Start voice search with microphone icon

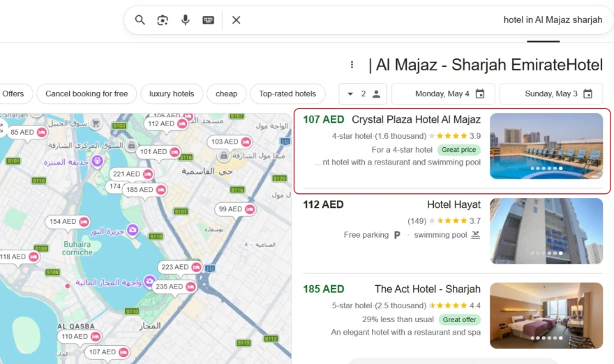(185, 20)
